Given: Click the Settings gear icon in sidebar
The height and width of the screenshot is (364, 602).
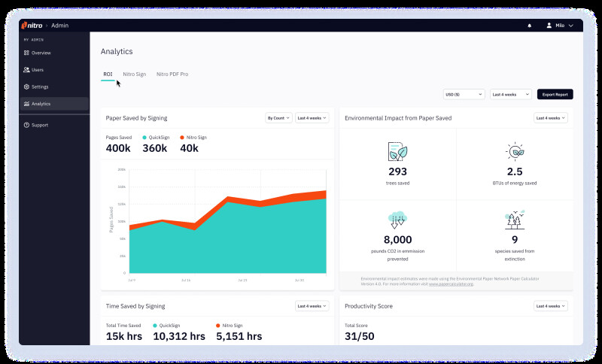Looking at the screenshot, I should [26, 86].
